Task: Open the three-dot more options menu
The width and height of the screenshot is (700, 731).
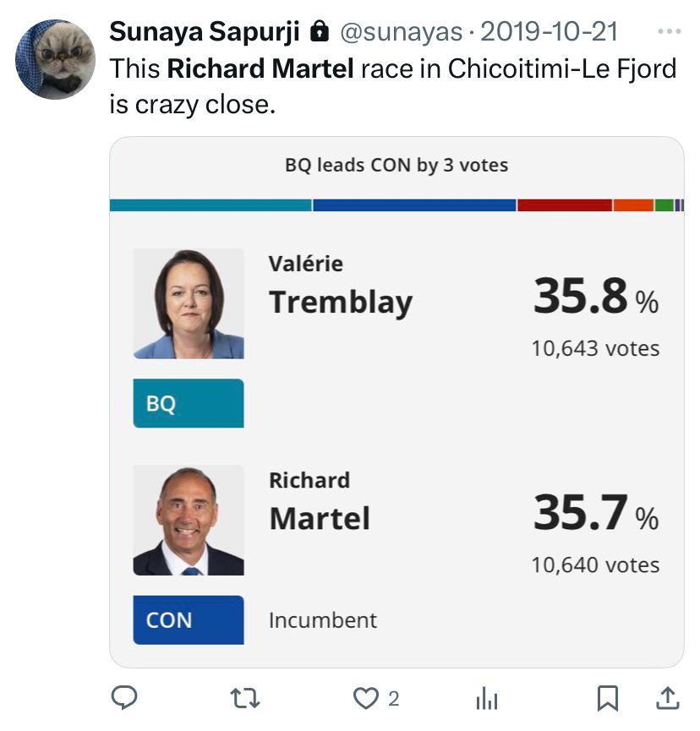Action: coord(669,32)
